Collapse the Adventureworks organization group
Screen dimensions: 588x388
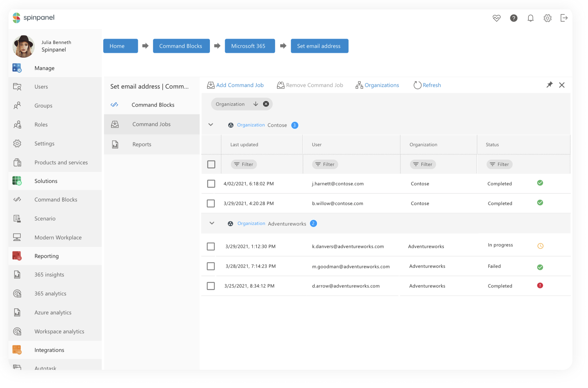point(212,223)
